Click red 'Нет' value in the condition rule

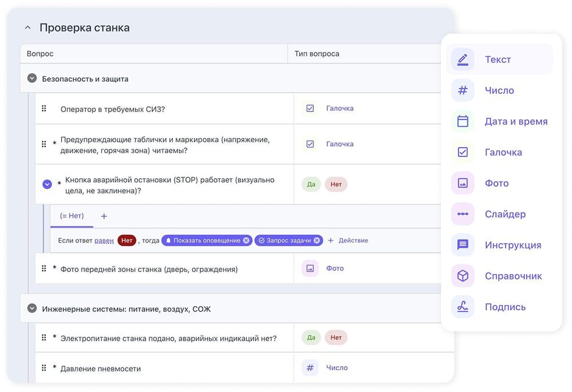pos(126,241)
